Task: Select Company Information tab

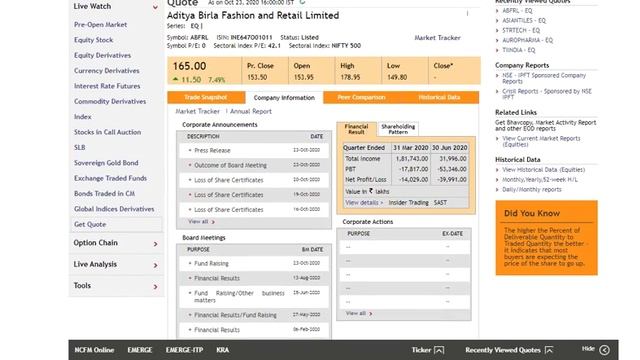Action: [x=284, y=98]
